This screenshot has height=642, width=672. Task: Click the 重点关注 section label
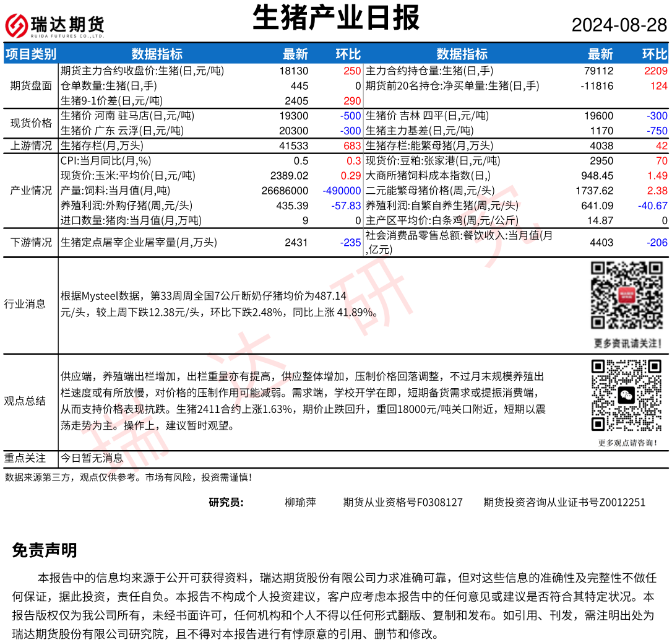pos(25,458)
